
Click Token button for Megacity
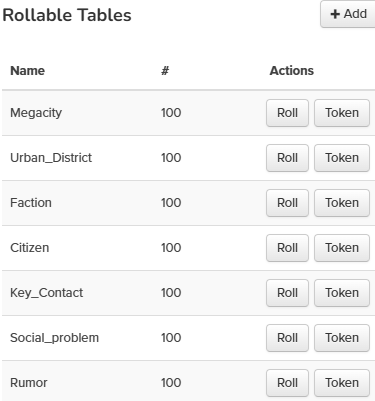coord(342,113)
